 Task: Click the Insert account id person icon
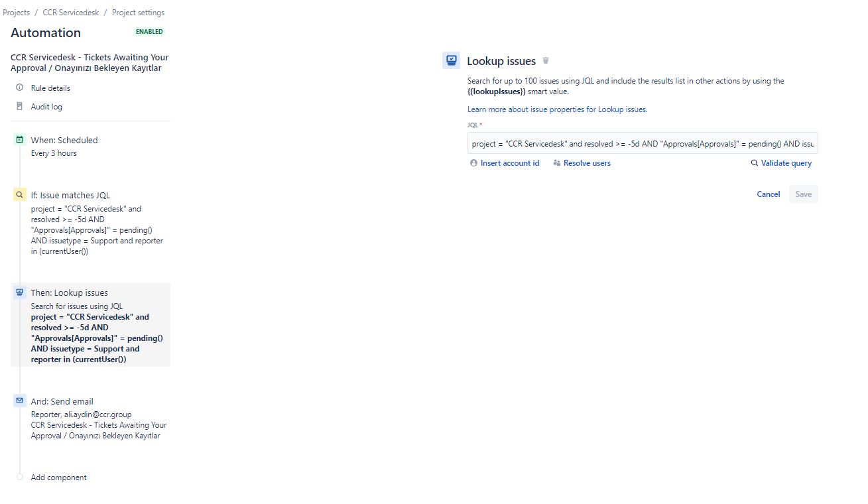click(x=473, y=163)
